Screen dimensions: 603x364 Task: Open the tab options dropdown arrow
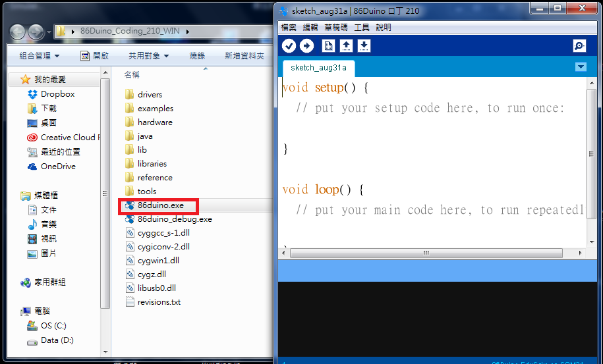[x=581, y=67]
